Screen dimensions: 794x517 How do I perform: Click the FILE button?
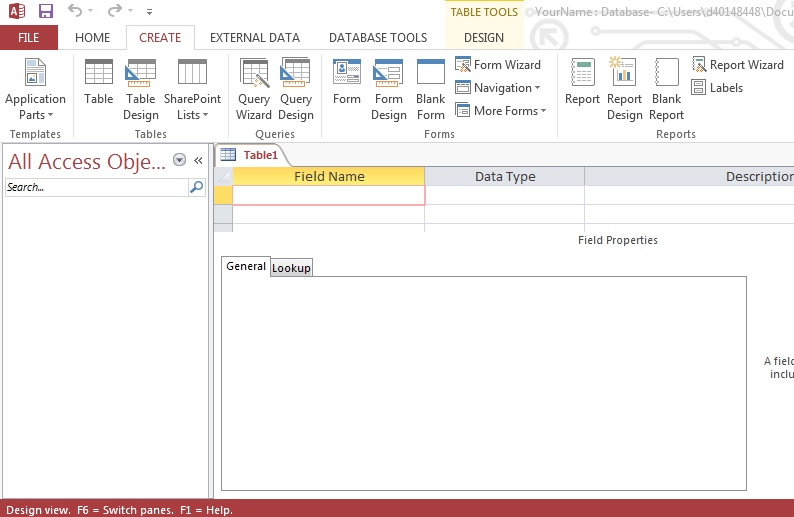click(x=29, y=38)
